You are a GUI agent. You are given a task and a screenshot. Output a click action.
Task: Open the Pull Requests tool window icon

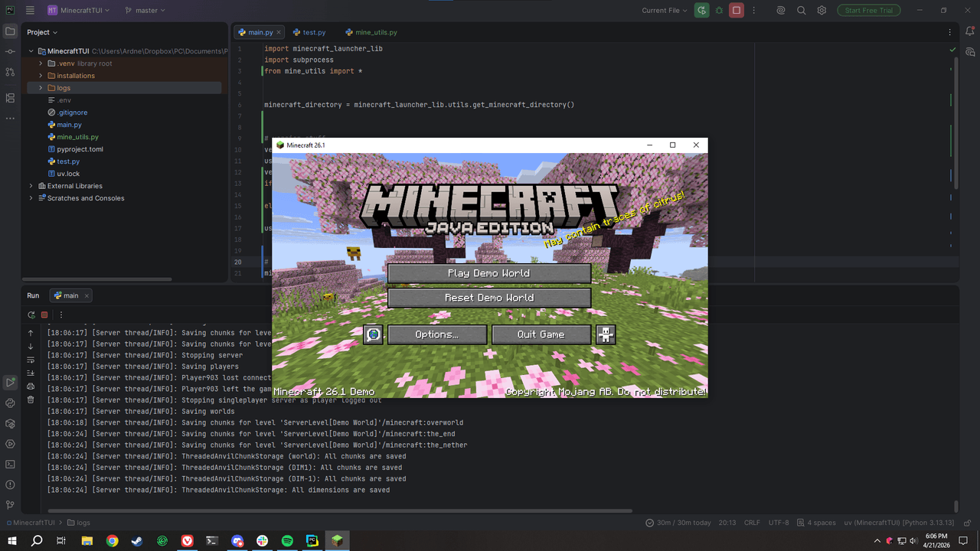click(x=10, y=72)
